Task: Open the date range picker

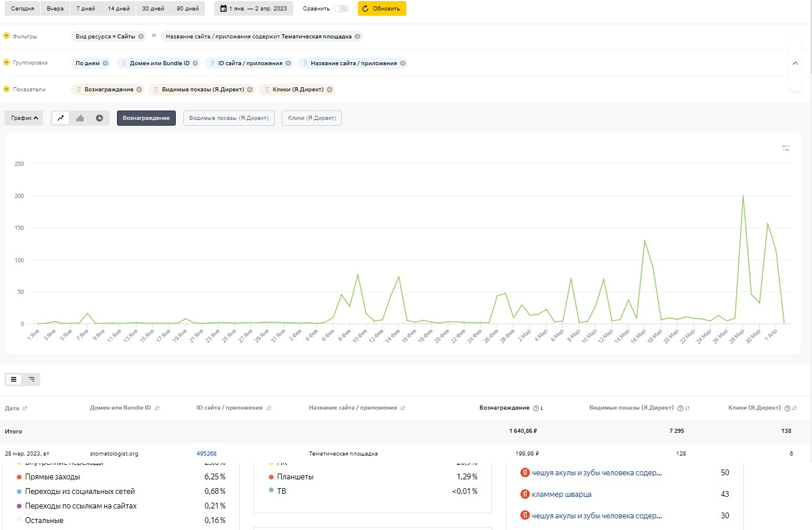Action: point(253,9)
